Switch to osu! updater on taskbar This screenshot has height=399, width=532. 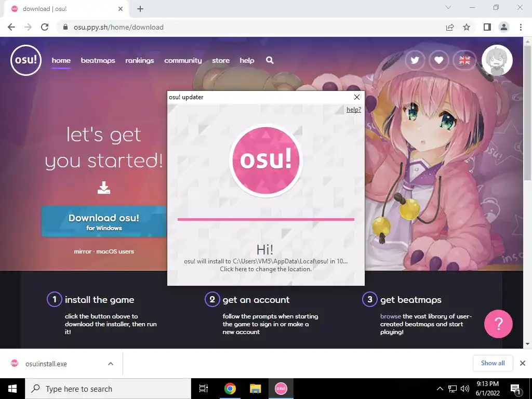pos(281,389)
